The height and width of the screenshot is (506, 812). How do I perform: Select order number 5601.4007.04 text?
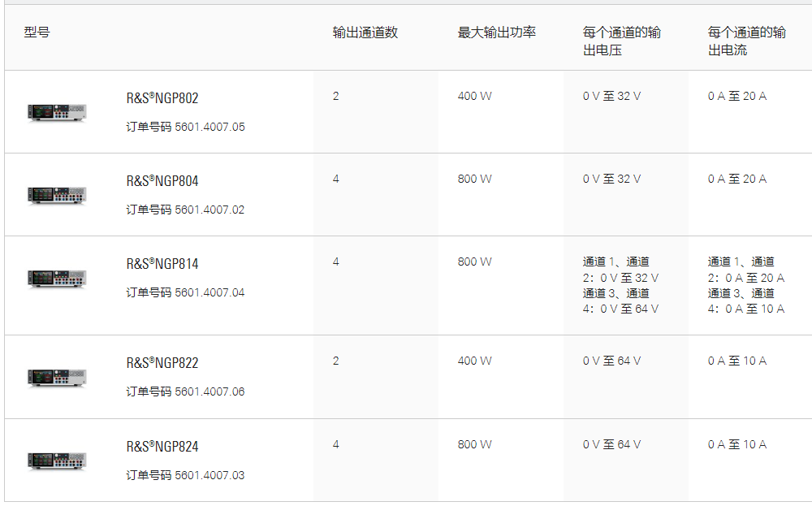point(209,292)
